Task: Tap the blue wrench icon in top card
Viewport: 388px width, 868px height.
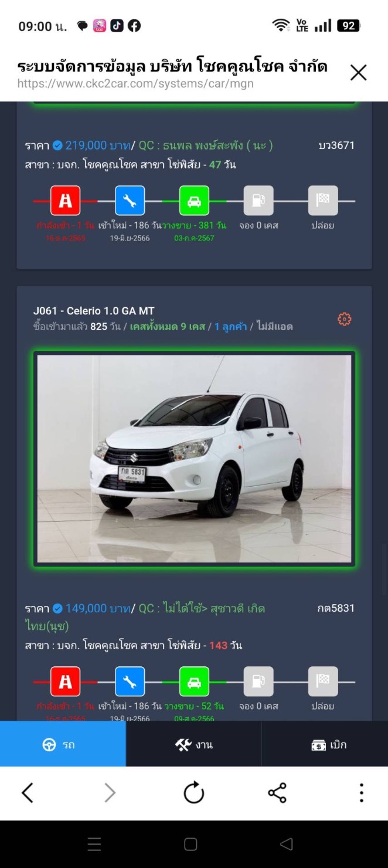Action: [x=130, y=201]
